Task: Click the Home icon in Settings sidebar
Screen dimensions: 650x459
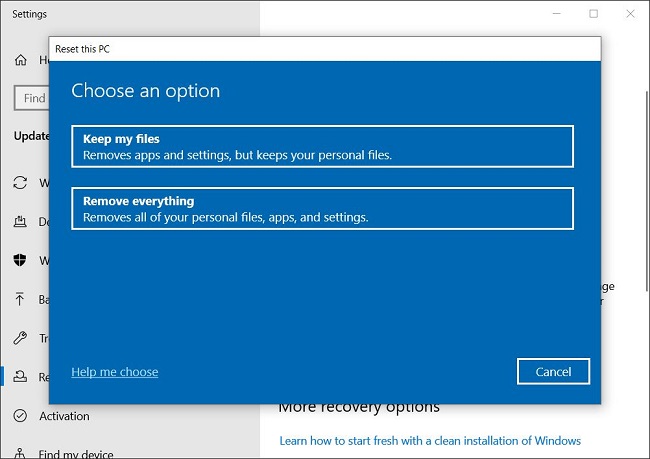Action: coord(21,60)
